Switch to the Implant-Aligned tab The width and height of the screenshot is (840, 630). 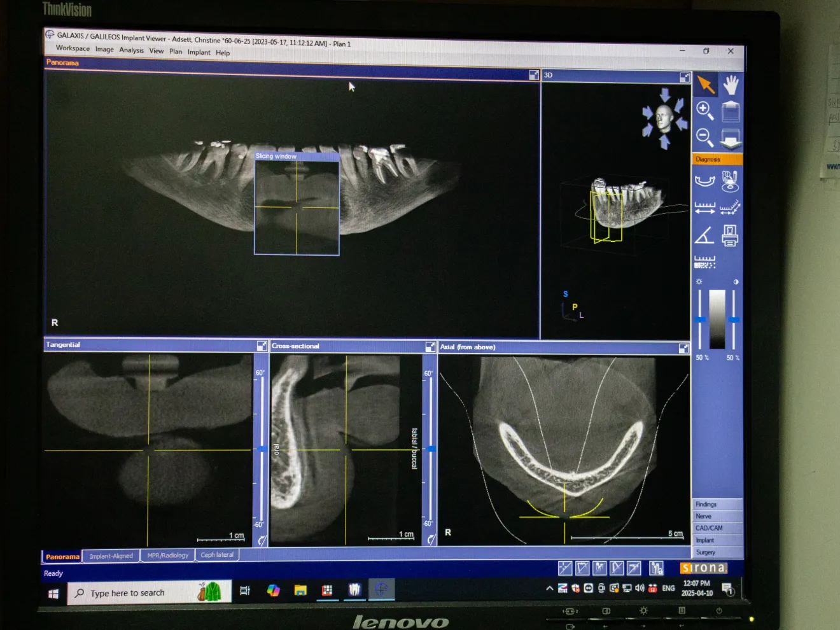[111, 556]
